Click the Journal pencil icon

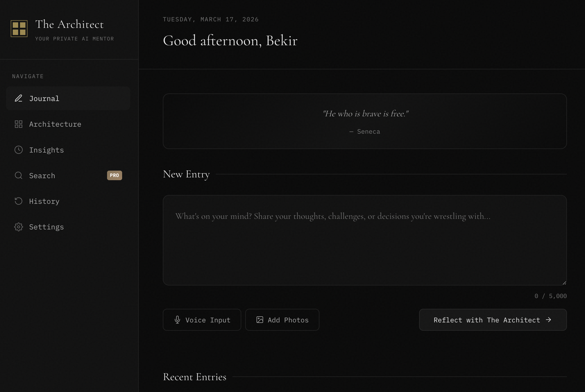19,98
